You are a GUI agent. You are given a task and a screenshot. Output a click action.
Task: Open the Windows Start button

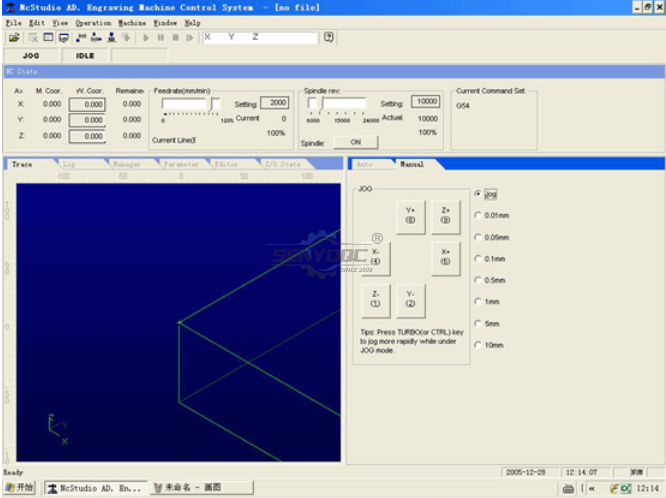pyautogui.click(x=20, y=488)
